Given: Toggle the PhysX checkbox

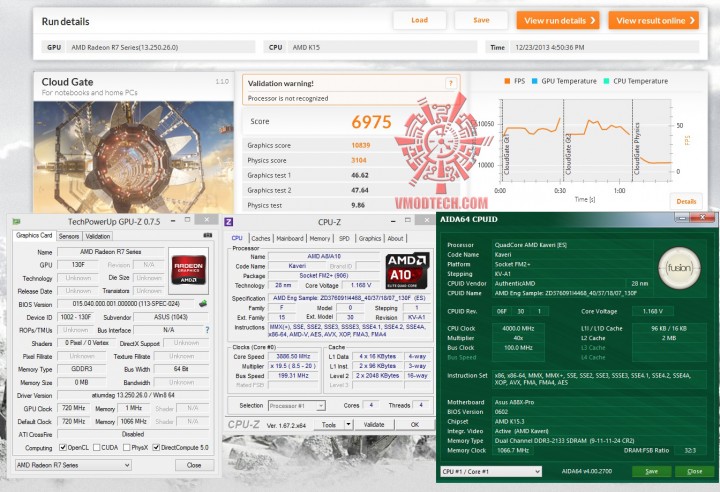Looking at the screenshot, I should 126,447.
